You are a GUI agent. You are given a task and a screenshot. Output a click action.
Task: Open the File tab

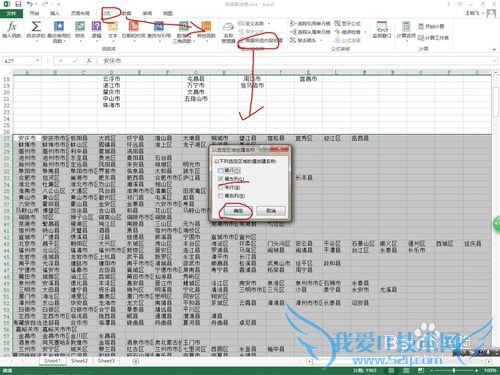click(11, 13)
